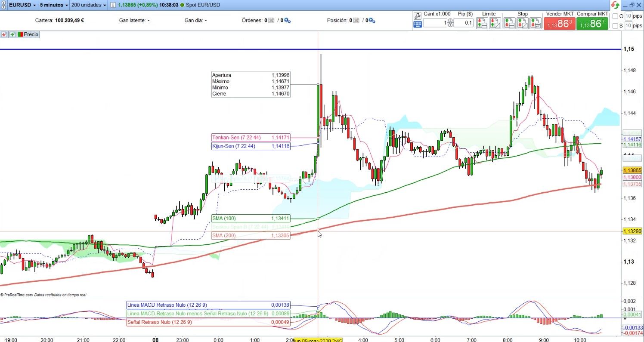644x342 pixels.
Task: Open the Precio chart label menu
Action: point(31,34)
